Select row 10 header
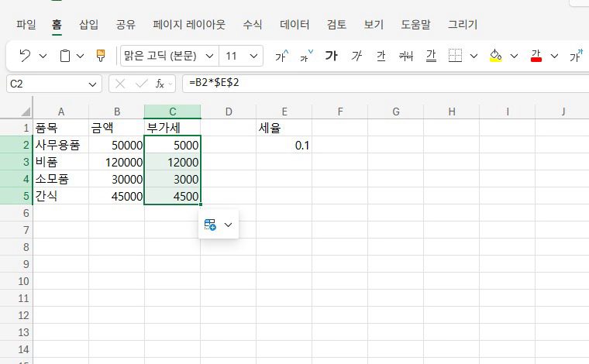589x364 pixels. [x=16, y=281]
